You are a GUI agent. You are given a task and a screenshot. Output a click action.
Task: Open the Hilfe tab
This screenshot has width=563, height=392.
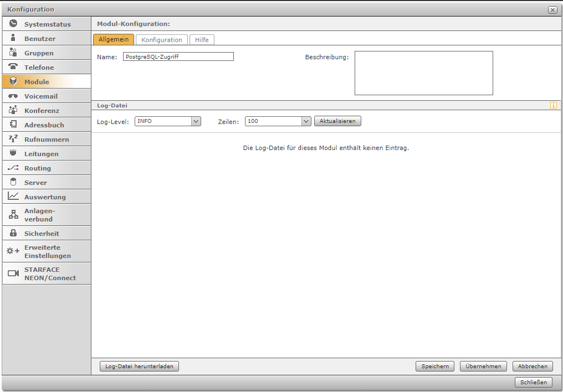pos(202,39)
